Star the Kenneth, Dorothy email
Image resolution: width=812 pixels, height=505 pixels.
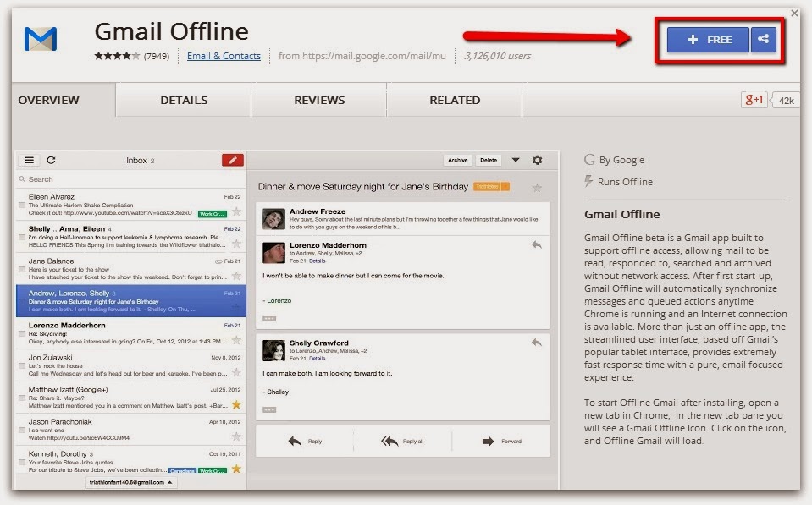click(x=236, y=469)
